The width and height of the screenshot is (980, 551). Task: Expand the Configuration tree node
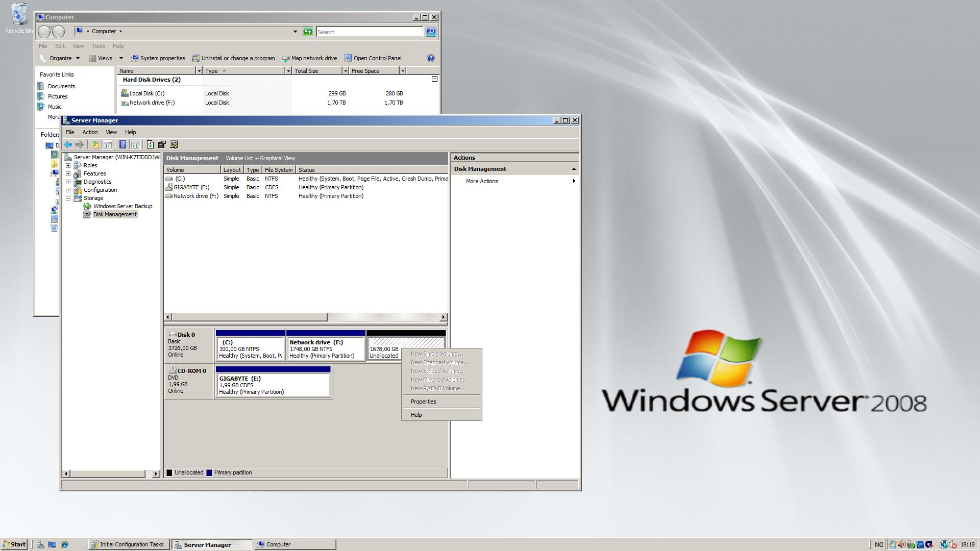tap(68, 190)
